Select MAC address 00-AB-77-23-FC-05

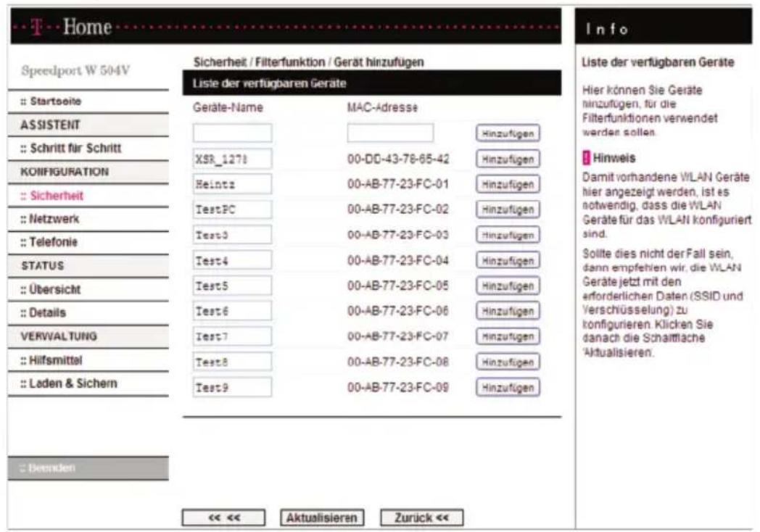coord(398,286)
